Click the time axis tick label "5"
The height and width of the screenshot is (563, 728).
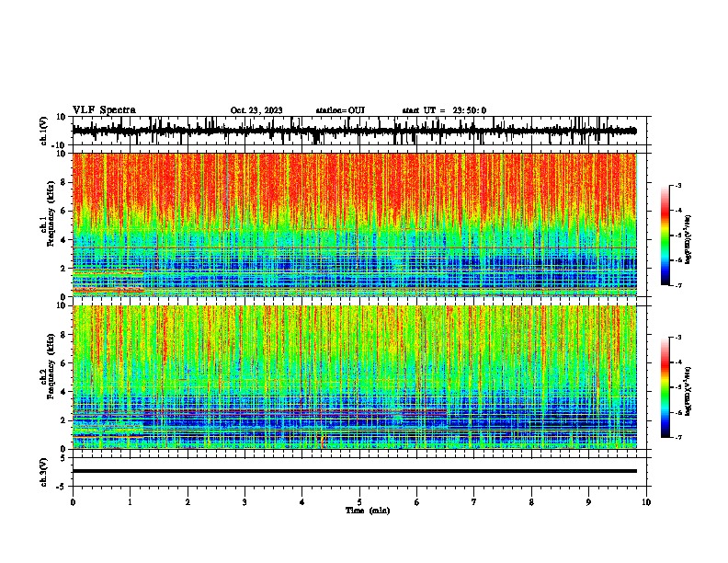coord(359,502)
